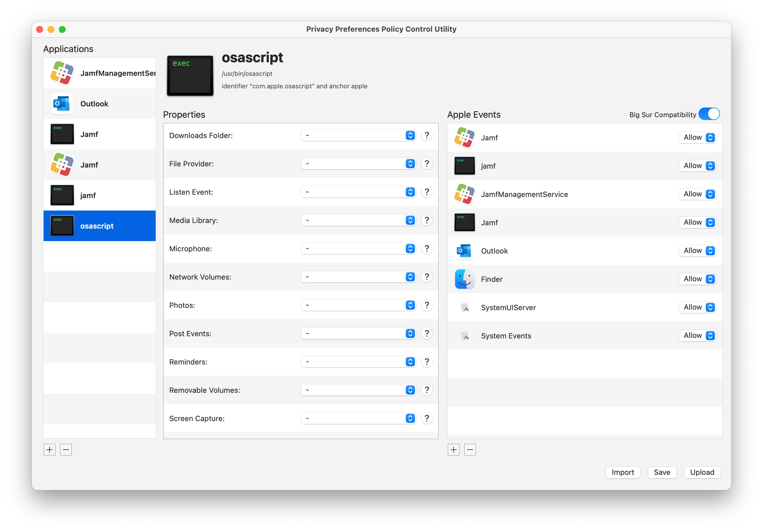The height and width of the screenshot is (532, 763).
Task: Change Allow setting for System Events
Action: [x=697, y=335]
